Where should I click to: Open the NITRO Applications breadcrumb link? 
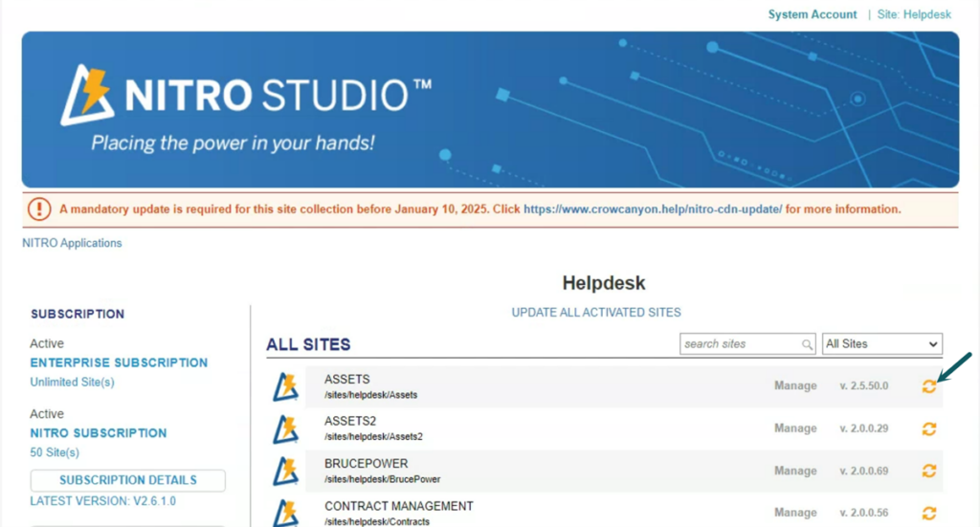coord(72,243)
